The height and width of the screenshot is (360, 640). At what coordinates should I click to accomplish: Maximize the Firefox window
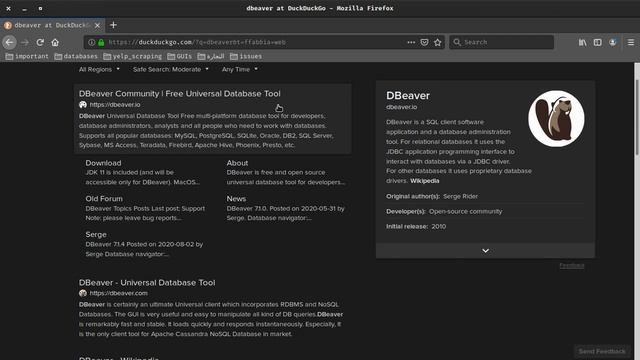coord(40,8)
